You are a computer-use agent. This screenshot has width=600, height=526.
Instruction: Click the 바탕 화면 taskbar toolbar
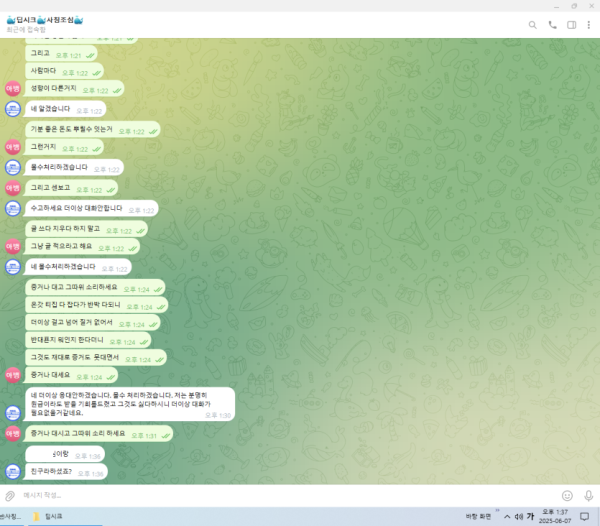click(x=478, y=516)
